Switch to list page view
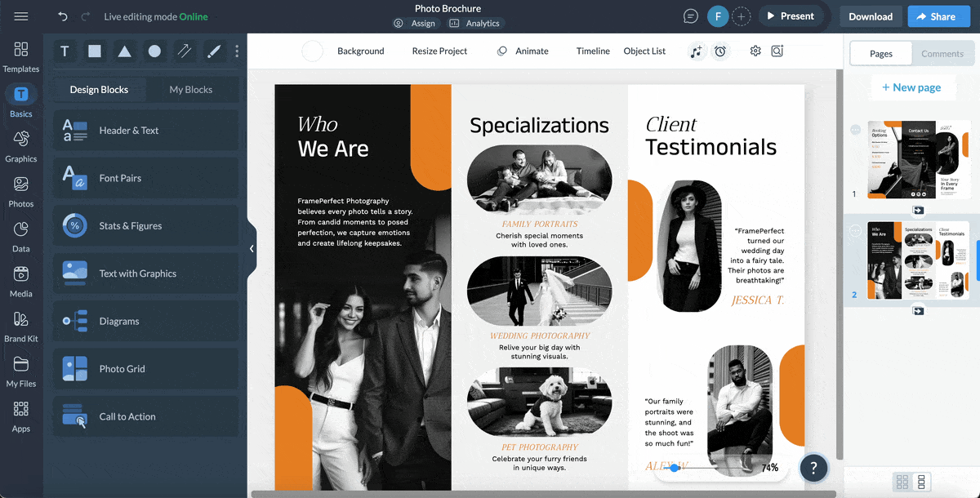This screenshot has width=980, height=498. 921,482
